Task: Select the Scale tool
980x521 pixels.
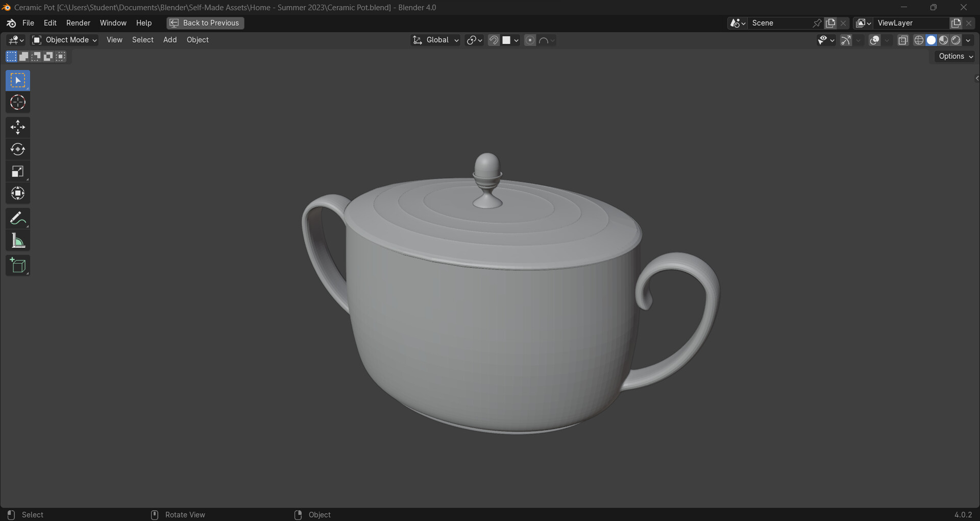Action: tap(18, 171)
